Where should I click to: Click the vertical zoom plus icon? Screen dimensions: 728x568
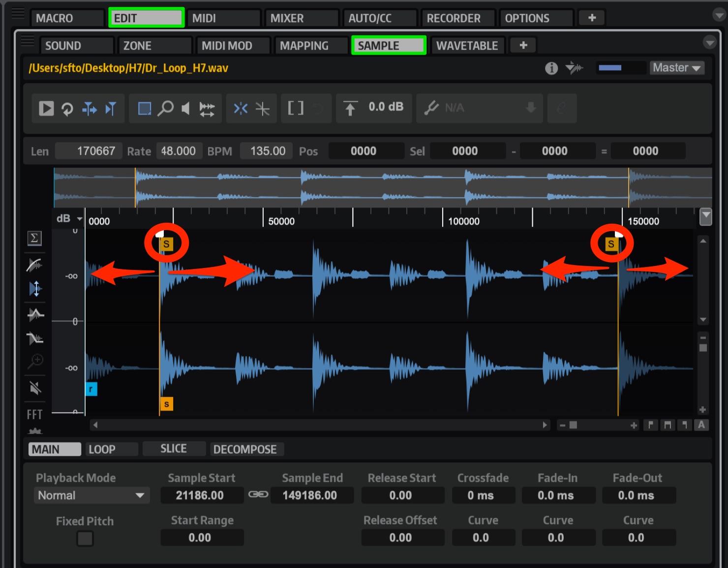tap(703, 410)
